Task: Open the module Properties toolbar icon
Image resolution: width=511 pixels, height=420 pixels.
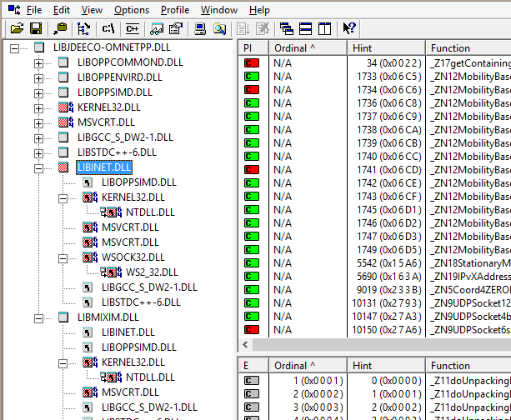Action: [x=176, y=28]
